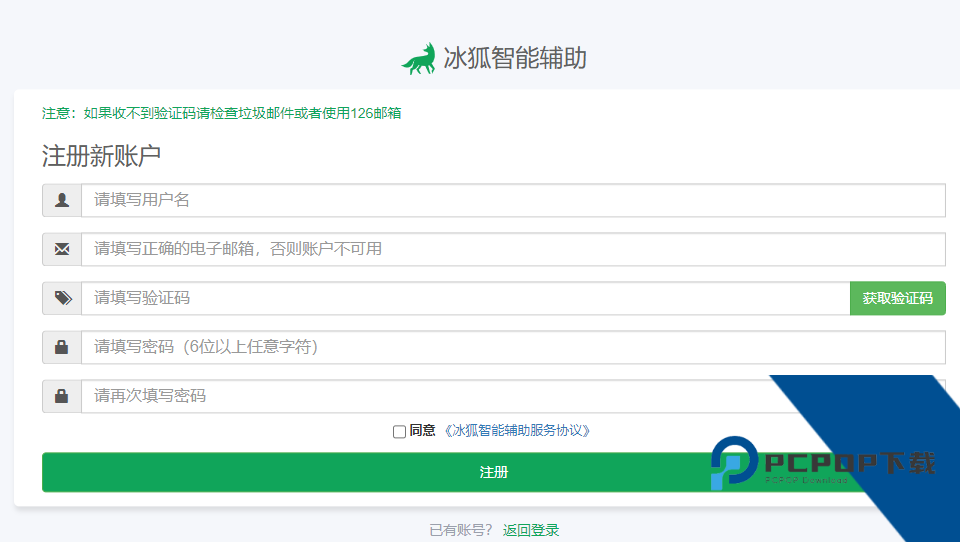Follow the 返回登录 link
Image resolution: width=960 pixels, height=542 pixels.
tap(531, 530)
